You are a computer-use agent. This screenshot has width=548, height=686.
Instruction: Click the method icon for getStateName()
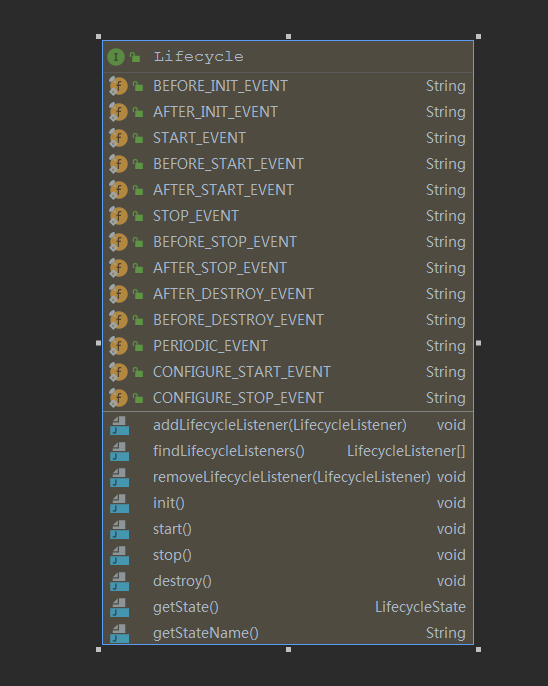click(x=119, y=633)
